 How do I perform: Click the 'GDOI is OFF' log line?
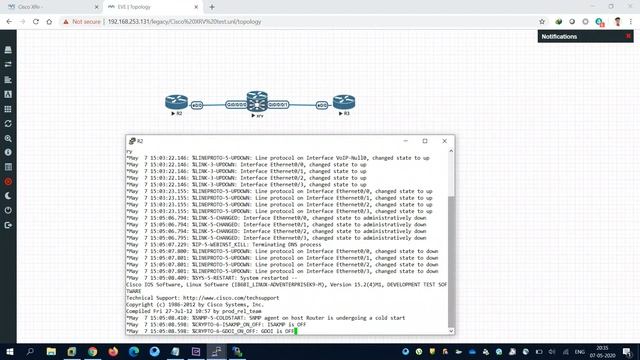[211, 331]
